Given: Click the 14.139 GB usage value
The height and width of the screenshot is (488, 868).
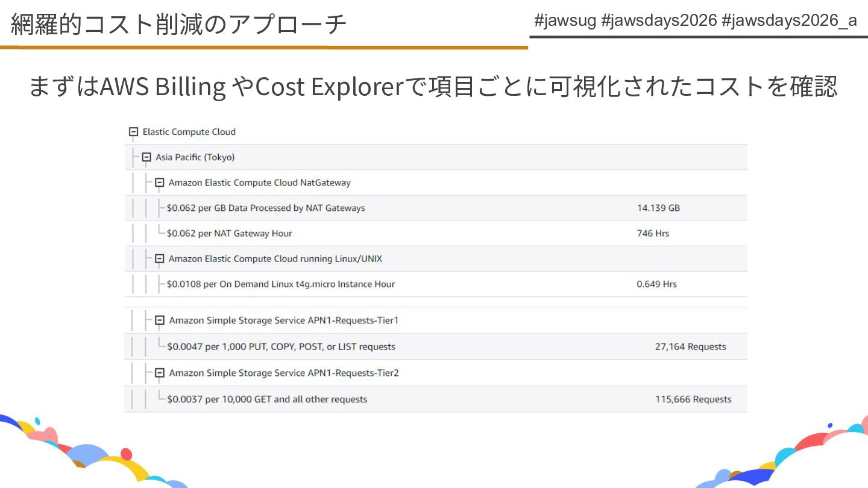Looking at the screenshot, I should pos(658,208).
